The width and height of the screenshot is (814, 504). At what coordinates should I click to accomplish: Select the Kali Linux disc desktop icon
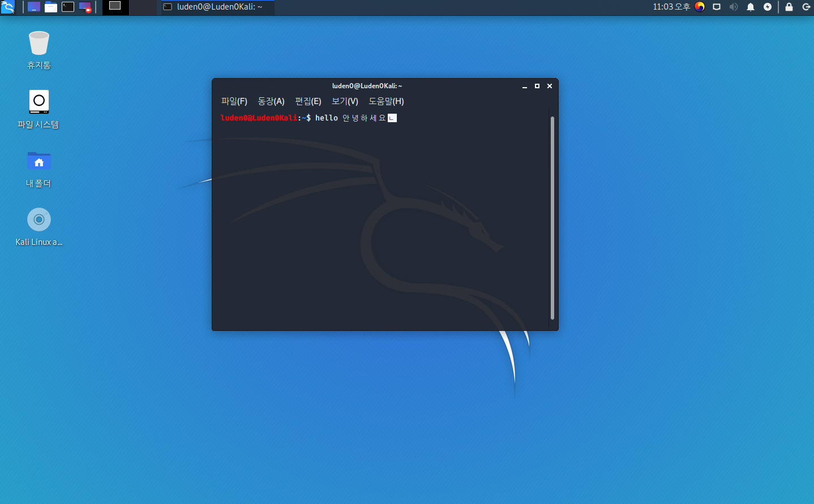click(x=39, y=227)
